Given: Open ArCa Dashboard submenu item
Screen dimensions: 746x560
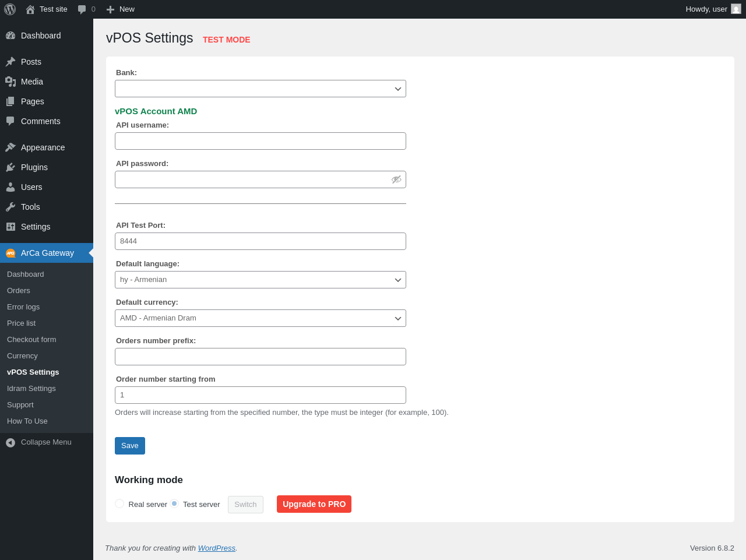Looking at the screenshot, I should click(26, 274).
